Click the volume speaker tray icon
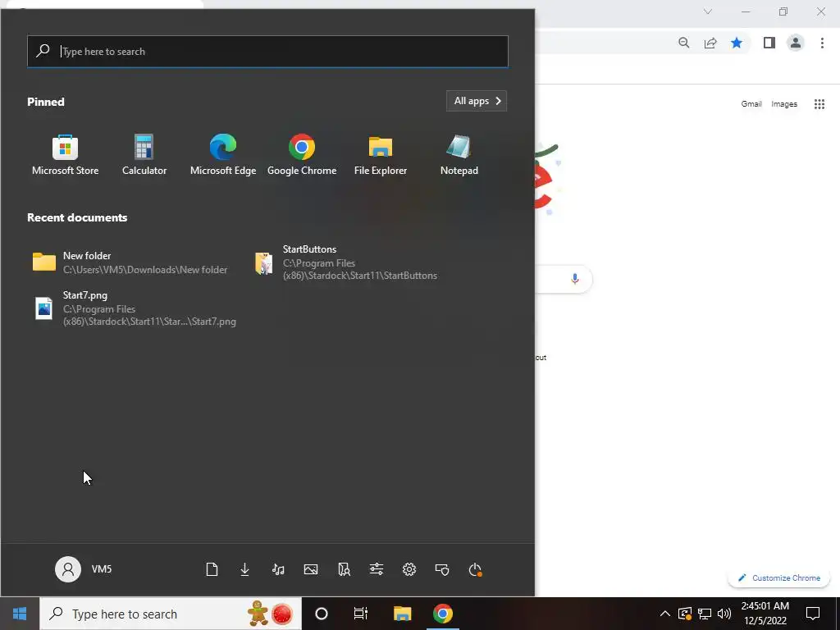 coord(724,614)
